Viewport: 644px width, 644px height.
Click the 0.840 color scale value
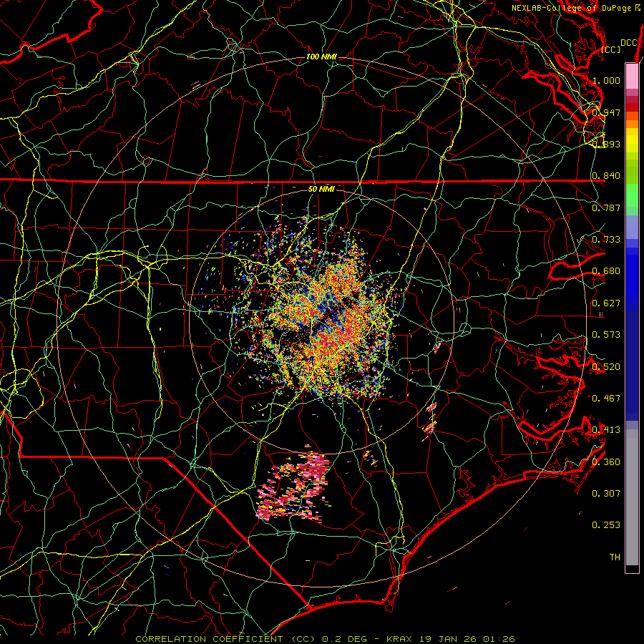(606, 176)
